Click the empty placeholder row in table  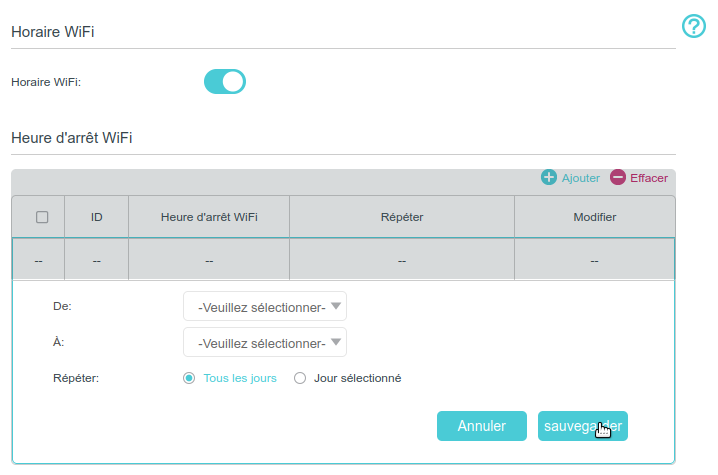[343, 260]
